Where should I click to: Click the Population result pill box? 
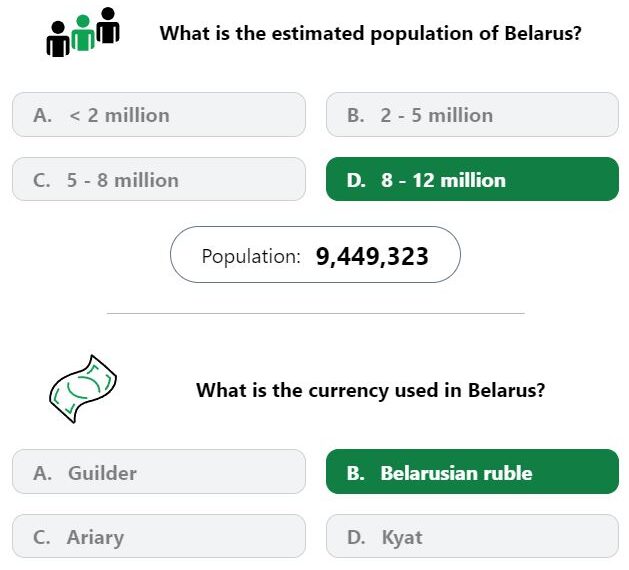315,255
